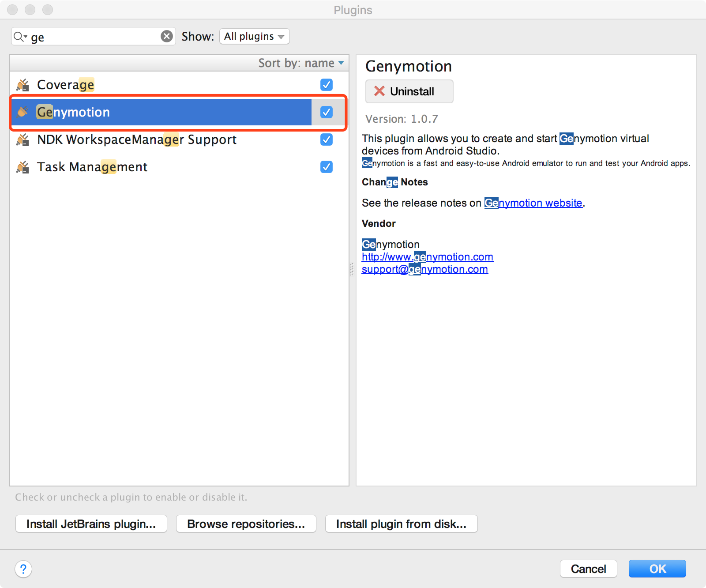Confirm with the OK button
The image size is (706, 588).
[657, 569]
